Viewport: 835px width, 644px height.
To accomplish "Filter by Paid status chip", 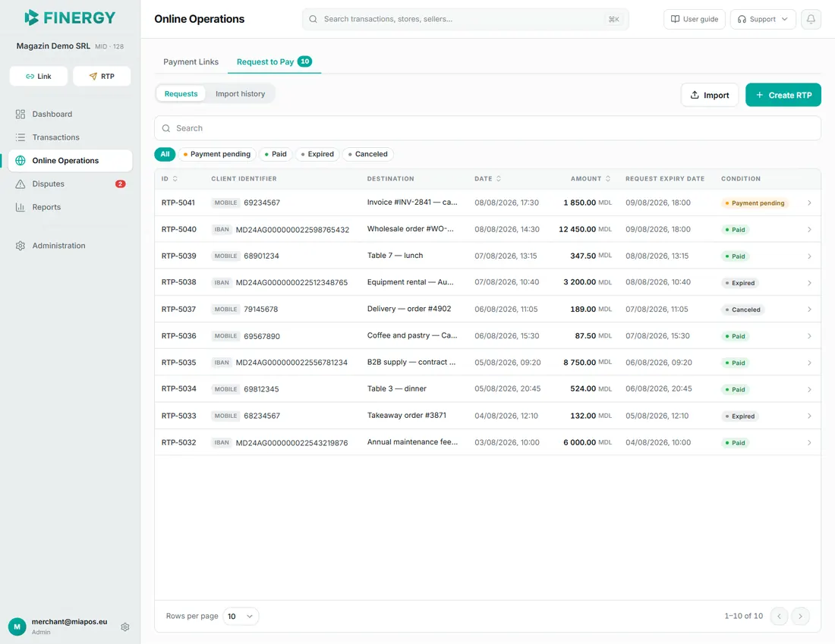I will pos(276,154).
